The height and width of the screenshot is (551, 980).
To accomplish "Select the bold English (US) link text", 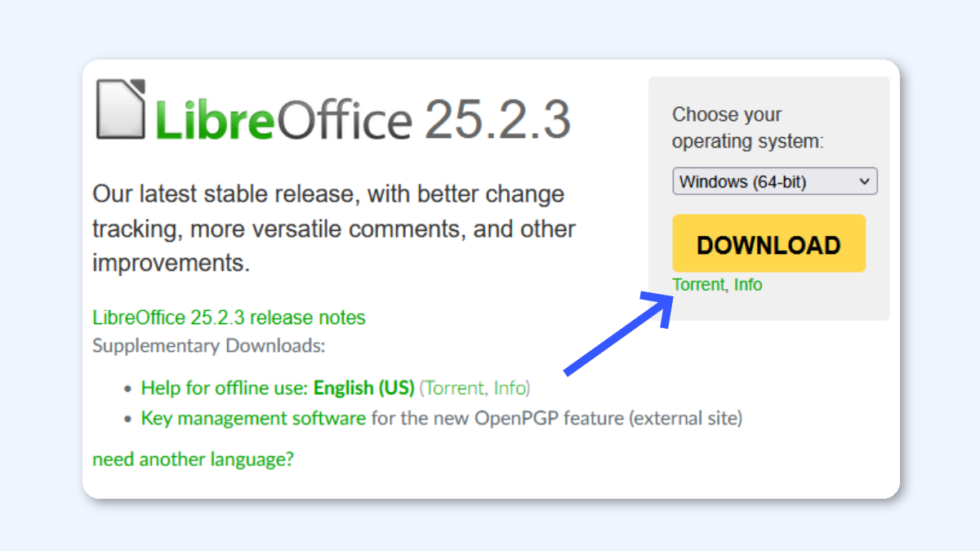I will (364, 387).
